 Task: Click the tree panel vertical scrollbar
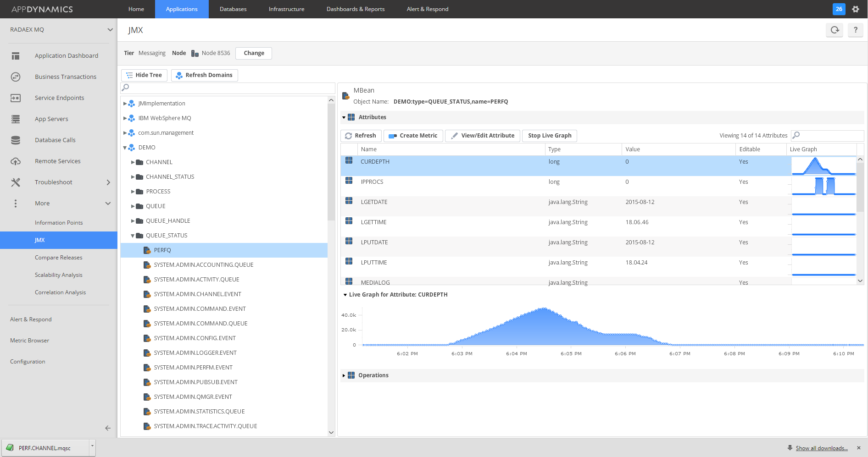coord(331,162)
